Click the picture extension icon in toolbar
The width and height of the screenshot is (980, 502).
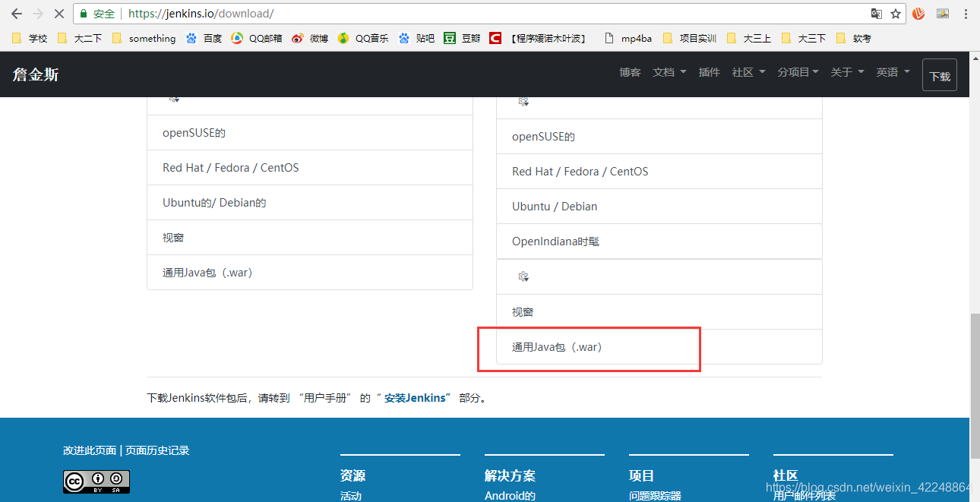pyautogui.click(x=943, y=14)
